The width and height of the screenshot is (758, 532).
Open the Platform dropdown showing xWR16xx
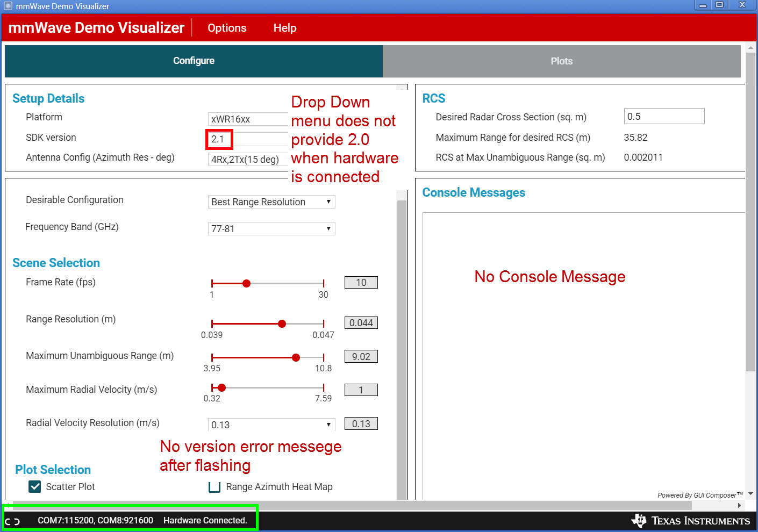[248, 119]
